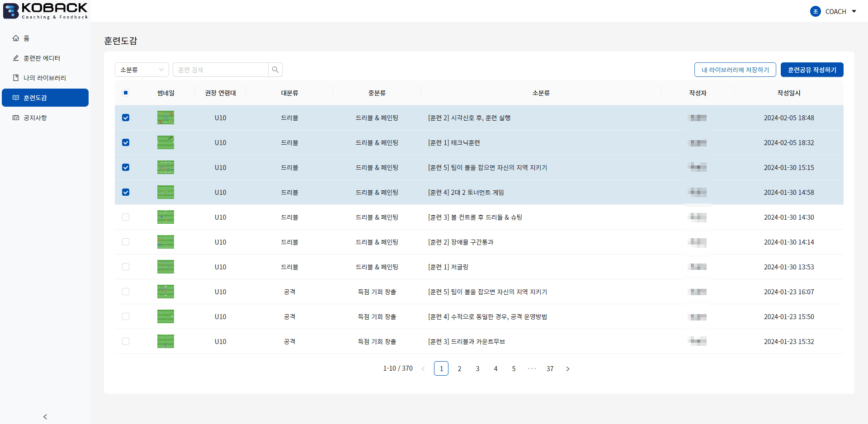Click the KOBACK logo
This screenshot has height=424, width=868.
pyautogui.click(x=45, y=10)
